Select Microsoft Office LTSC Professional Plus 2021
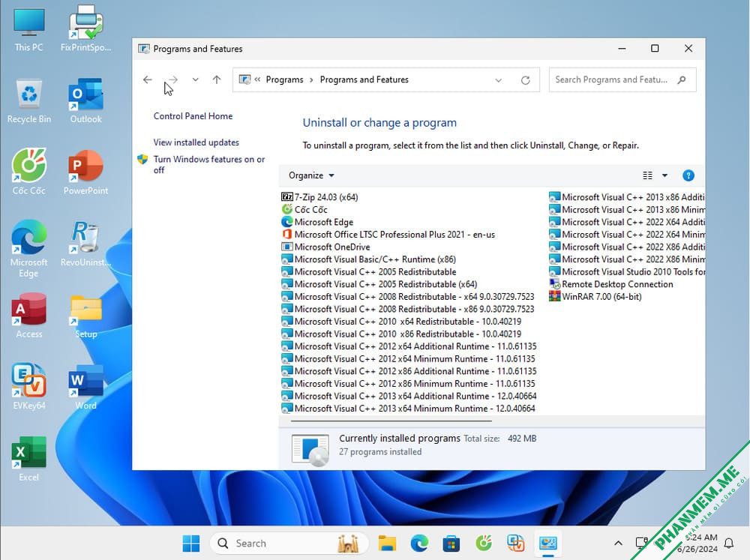 click(x=388, y=235)
